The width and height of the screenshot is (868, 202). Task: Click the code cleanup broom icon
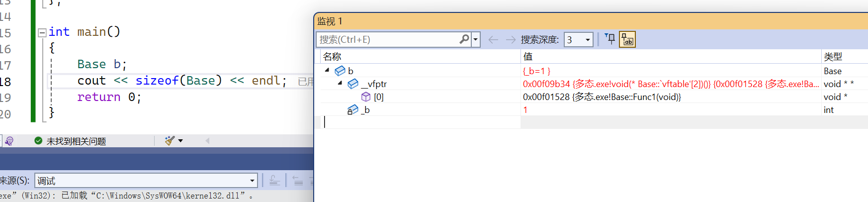click(170, 141)
